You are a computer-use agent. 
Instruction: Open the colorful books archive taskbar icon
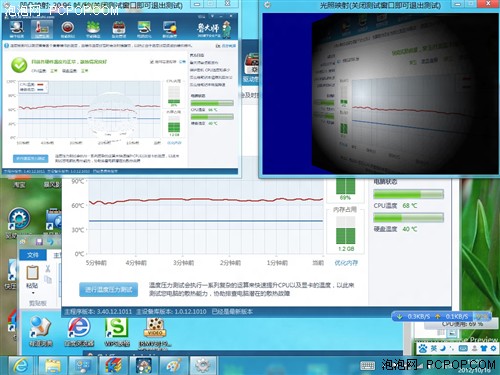click(x=113, y=366)
